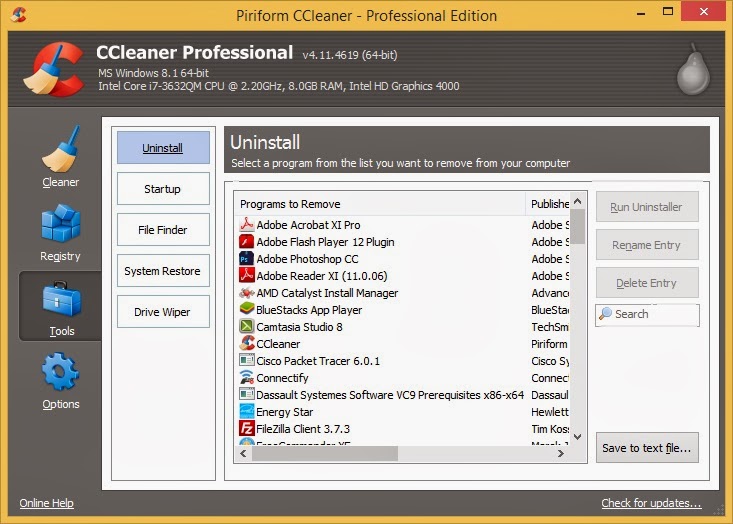Click the vertical scrollbar up arrow
This screenshot has height=524, width=733.
578,201
